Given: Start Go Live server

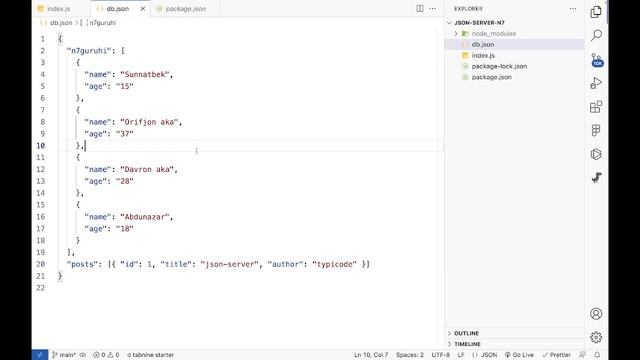Looking at the screenshot, I should point(519,355).
